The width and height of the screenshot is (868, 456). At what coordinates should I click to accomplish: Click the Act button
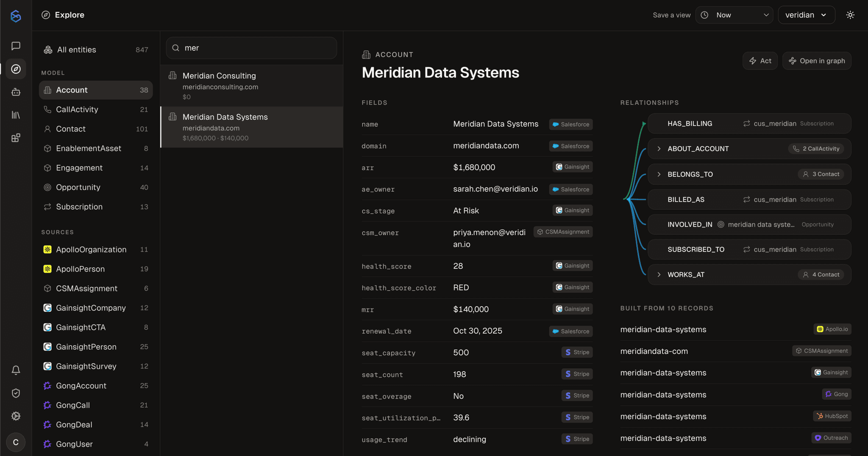click(x=760, y=61)
